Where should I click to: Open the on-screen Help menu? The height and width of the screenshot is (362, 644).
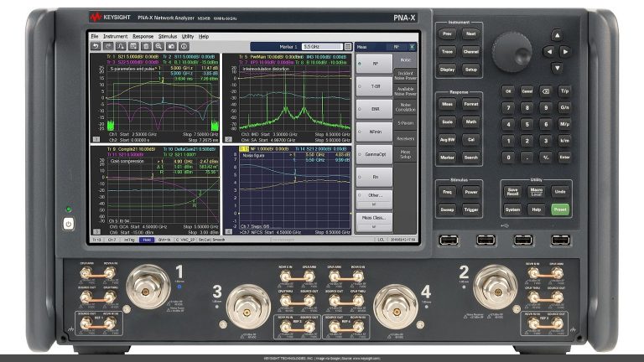[204, 37]
